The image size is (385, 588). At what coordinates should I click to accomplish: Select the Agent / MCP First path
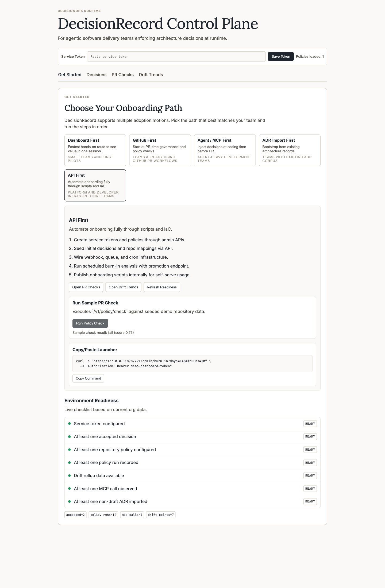[225, 150]
